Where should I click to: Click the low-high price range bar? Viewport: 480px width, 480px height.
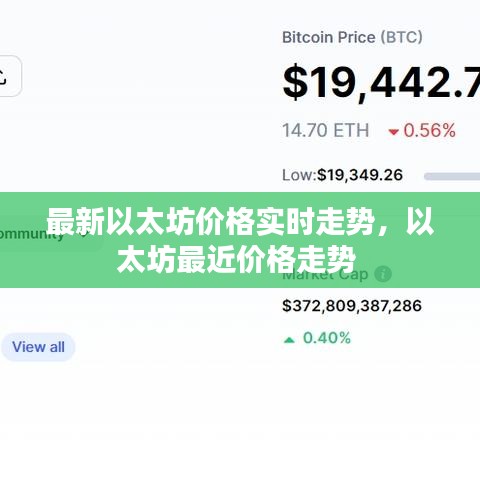[x=452, y=176]
